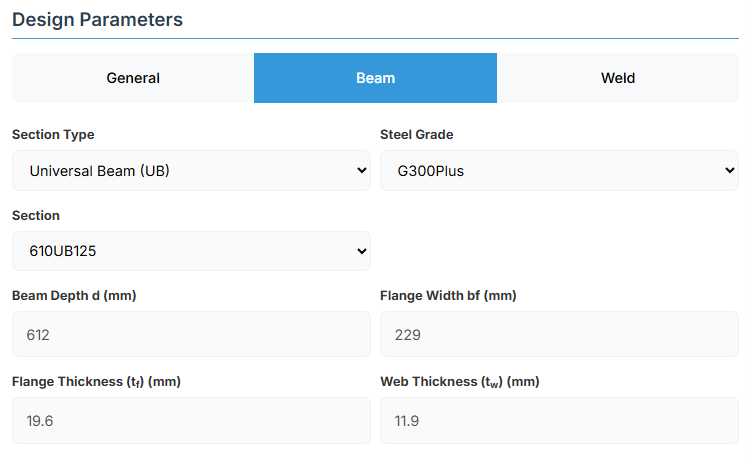The width and height of the screenshot is (752, 459).
Task: Open the Weld tab
Action: (617, 78)
